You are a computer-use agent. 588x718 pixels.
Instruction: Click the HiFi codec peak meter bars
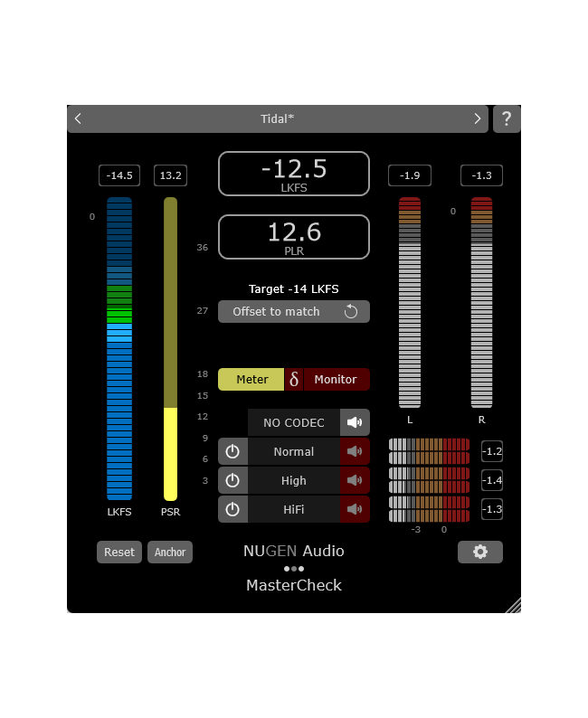[429, 509]
